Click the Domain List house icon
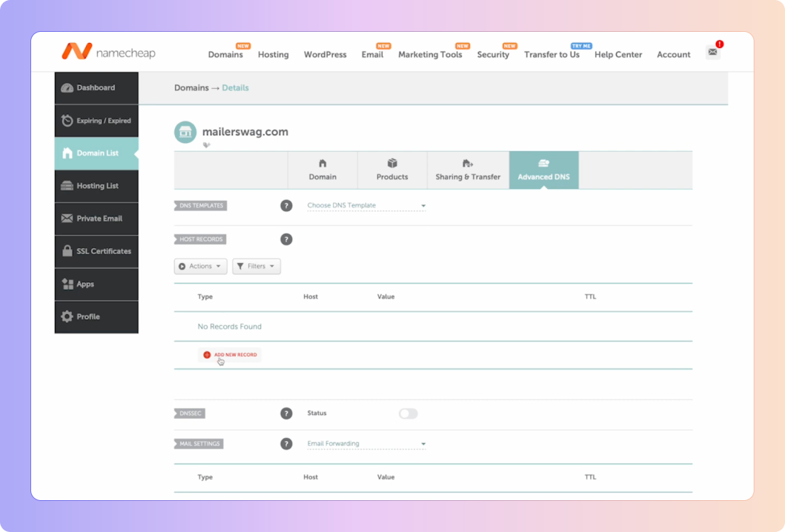The height and width of the screenshot is (532, 785). pos(67,153)
